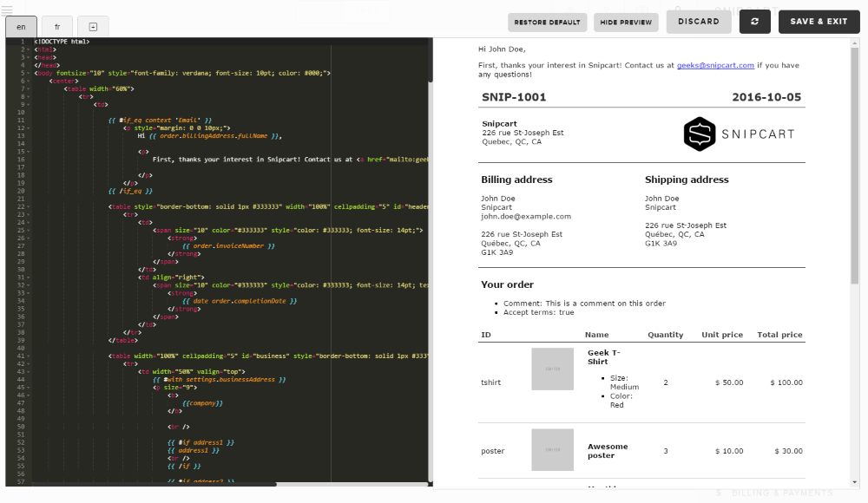Collapse the fold arrow on line 25
Viewport: 868px width, 503px height.
tap(29, 230)
